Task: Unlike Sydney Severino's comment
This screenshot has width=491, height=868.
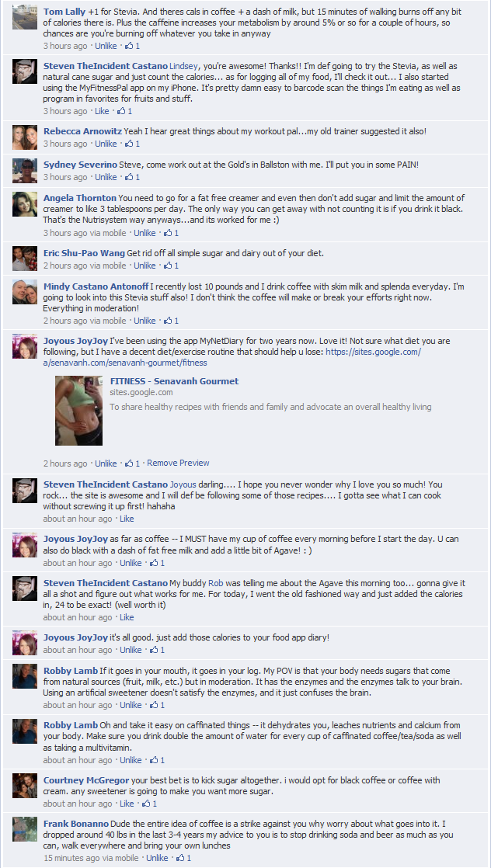Action: 106,176
